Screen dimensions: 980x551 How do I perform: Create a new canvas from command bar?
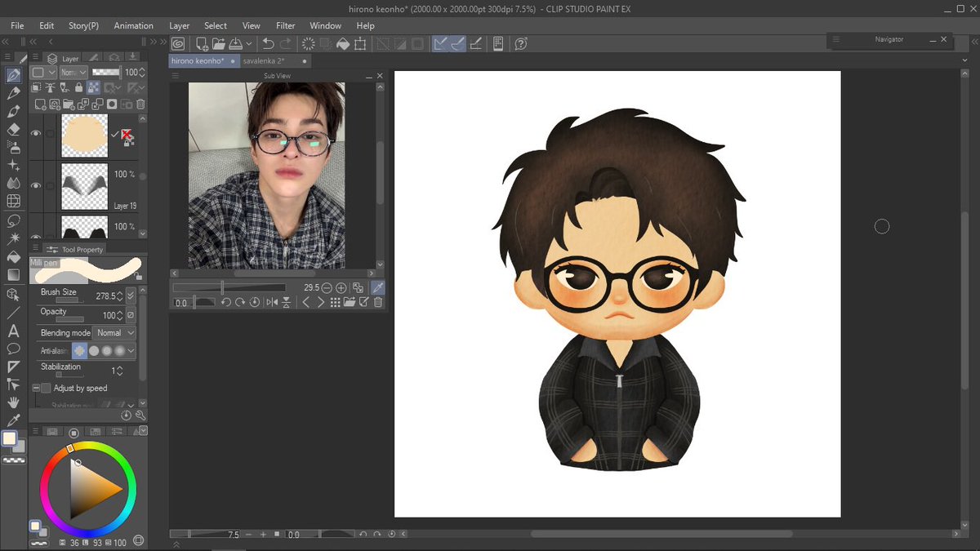(x=202, y=44)
